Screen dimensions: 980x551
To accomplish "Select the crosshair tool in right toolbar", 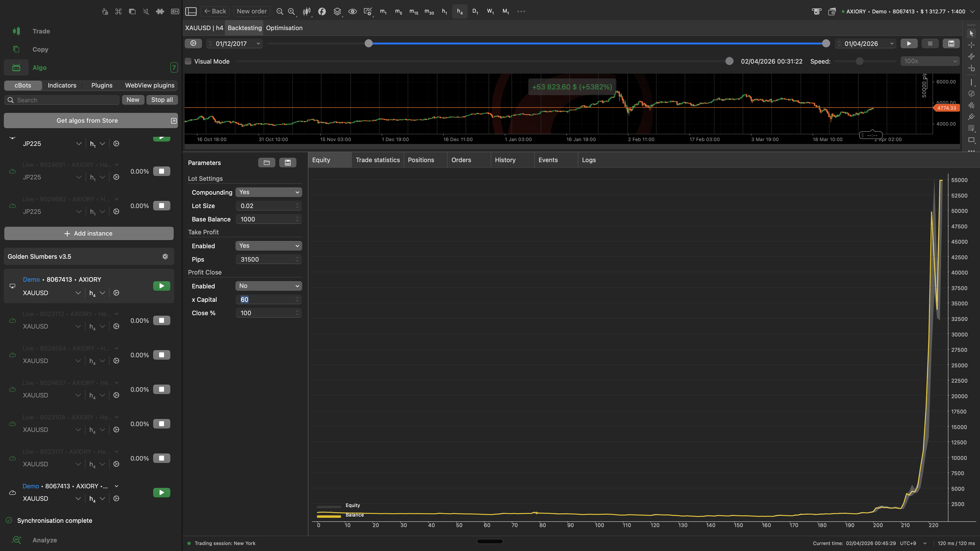I will pos(971,45).
